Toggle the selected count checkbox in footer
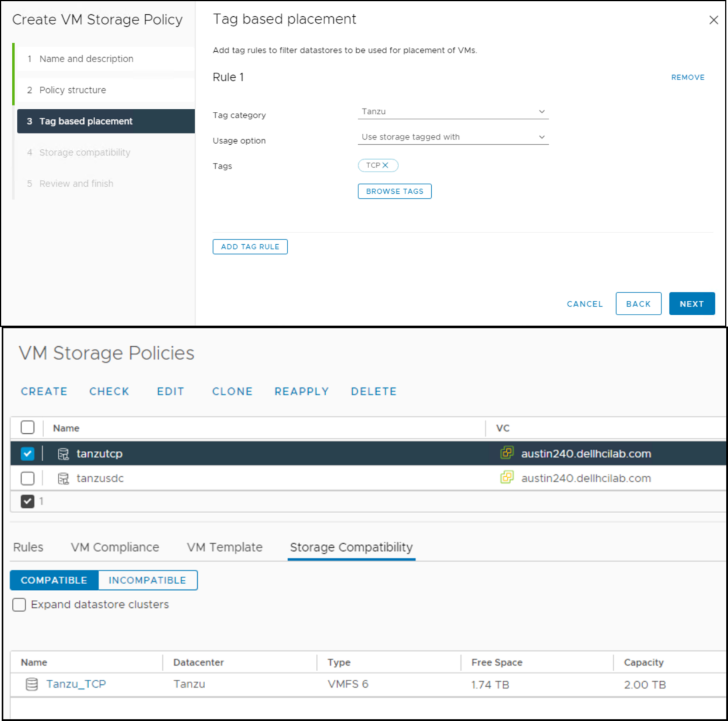This screenshot has width=728, height=721. coord(28,501)
